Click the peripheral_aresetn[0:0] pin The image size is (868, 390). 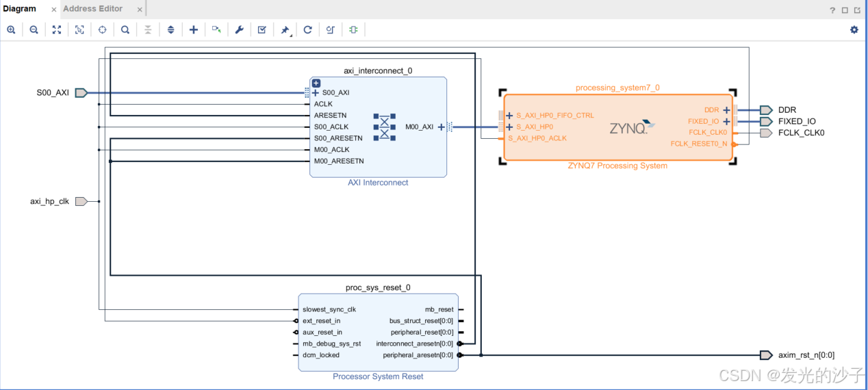(418, 355)
